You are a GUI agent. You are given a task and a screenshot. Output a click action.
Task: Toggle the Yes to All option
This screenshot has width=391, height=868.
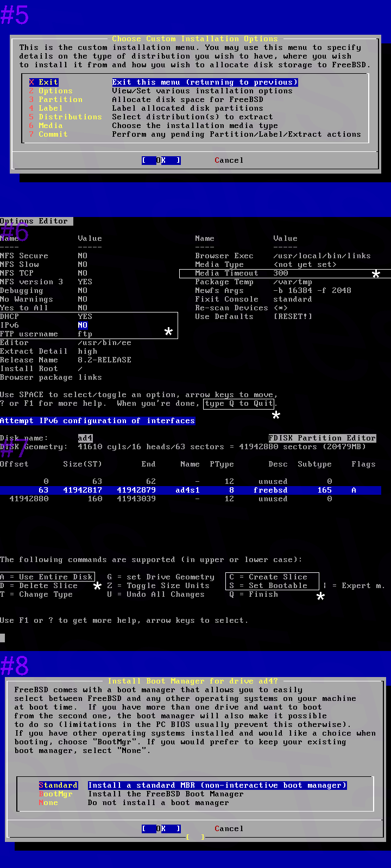(83, 308)
